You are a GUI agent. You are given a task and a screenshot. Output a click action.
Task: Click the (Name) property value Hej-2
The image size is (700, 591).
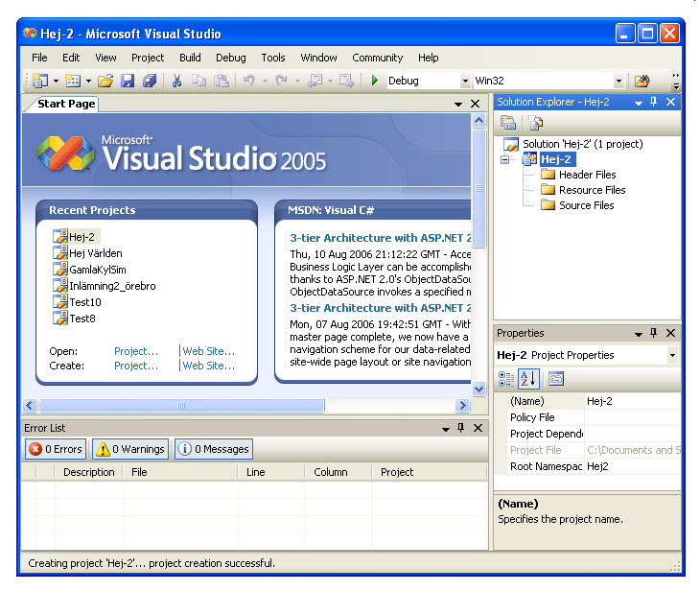coord(633,401)
